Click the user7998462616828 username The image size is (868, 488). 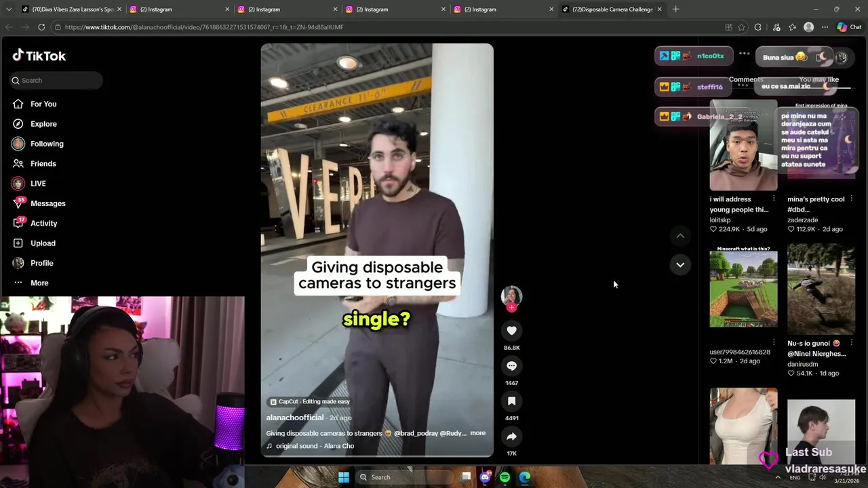pyautogui.click(x=740, y=352)
